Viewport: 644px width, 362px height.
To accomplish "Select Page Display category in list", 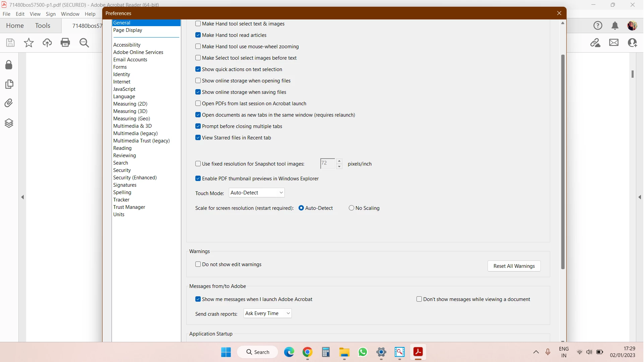I will [128, 30].
